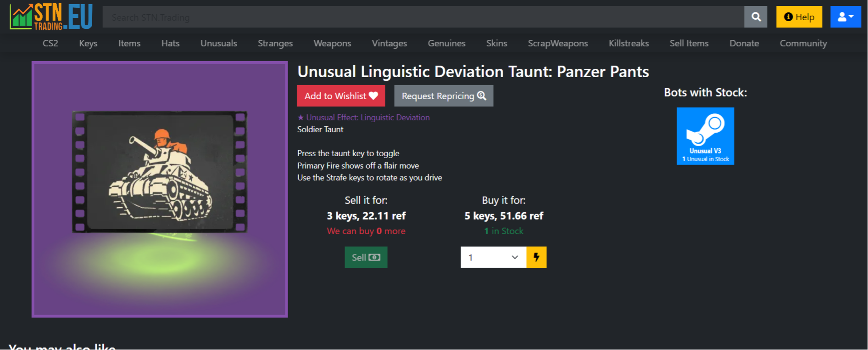Open the Items menu
Screen dimensions: 868x350
coord(129,43)
